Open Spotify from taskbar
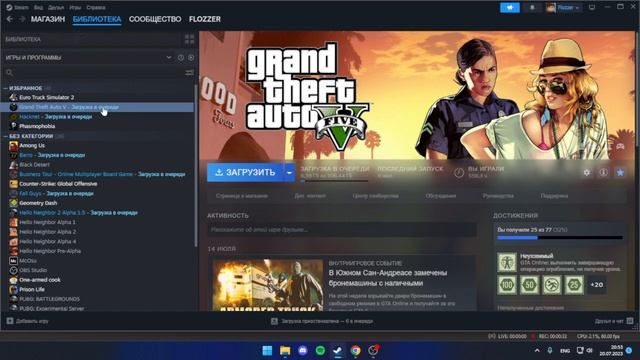 (x=320, y=351)
